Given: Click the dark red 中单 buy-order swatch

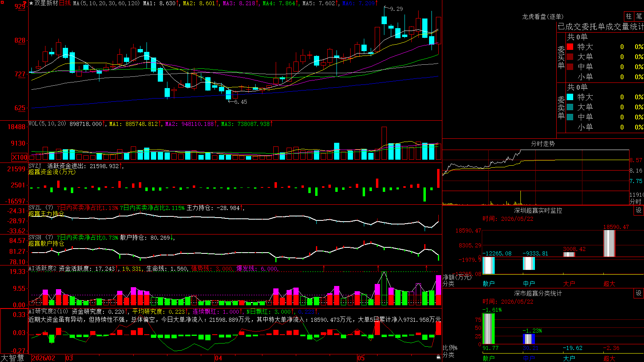Looking at the screenshot, I should point(570,66).
